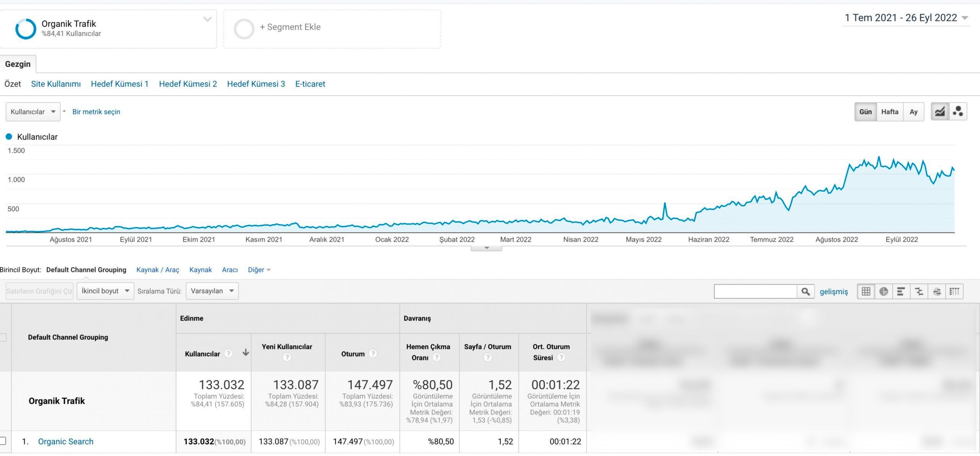This screenshot has height=456, width=980.
Task: Click Kullanıcılar total 133.032
Action: coord(221,384)
